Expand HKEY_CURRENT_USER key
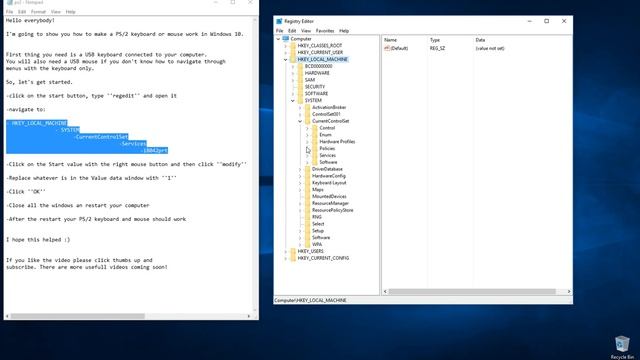This screenshot has height=360, width=640. [286, 53]
